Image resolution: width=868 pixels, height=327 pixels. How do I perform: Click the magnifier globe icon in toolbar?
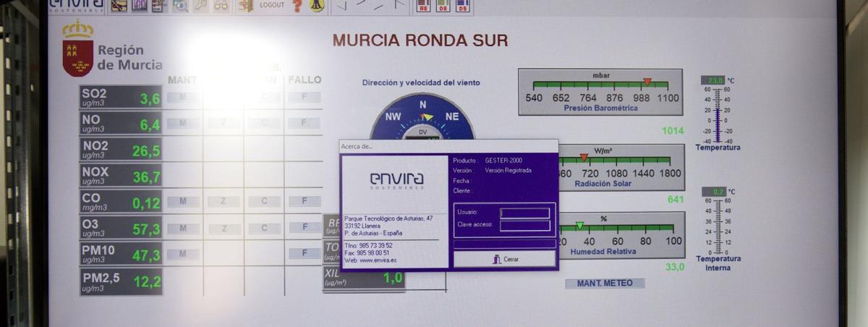point(180,6)
